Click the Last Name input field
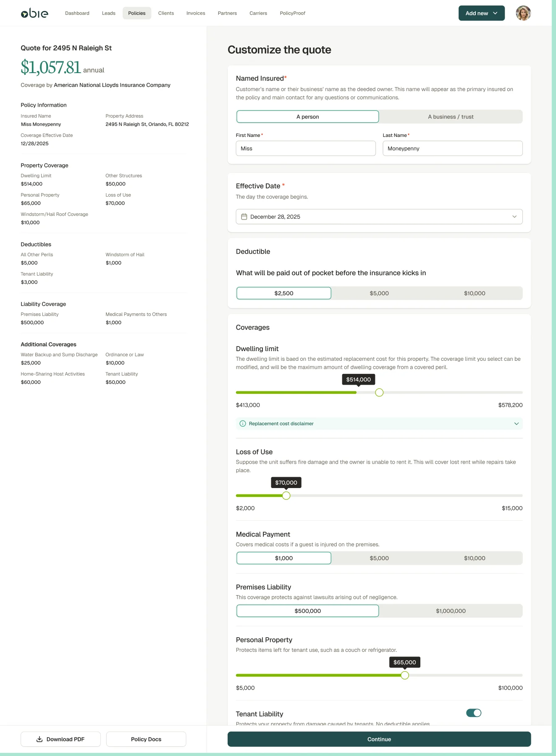The width and height of the screenshot is (556, 756). pyautogui.click(x=453, y=148)
